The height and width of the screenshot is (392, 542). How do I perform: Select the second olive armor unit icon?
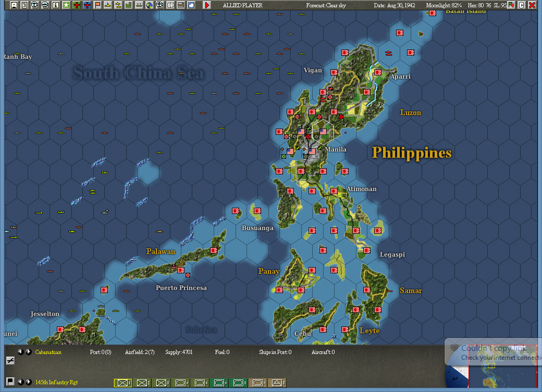click(x=201, y=383)
